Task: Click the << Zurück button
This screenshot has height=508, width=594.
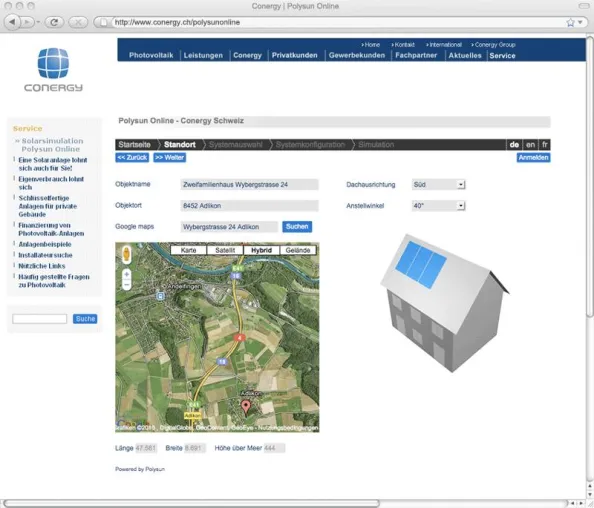Action: (132, 158)
